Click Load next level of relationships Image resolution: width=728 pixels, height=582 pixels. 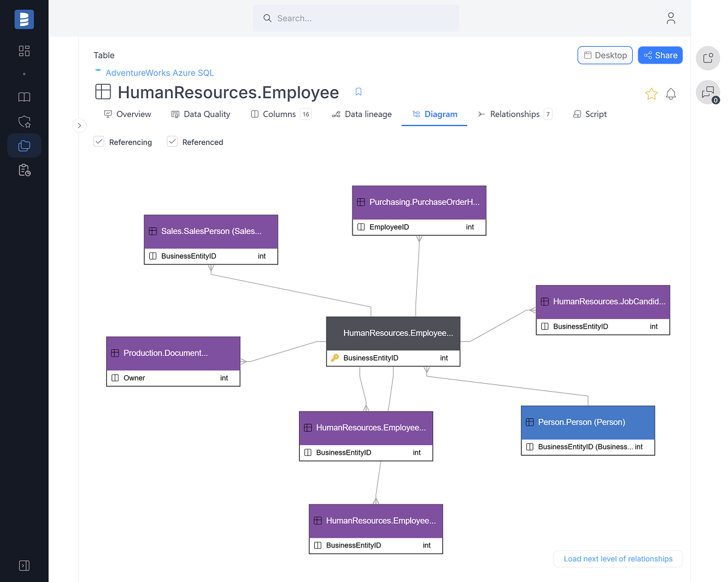(x=618, y=559)
